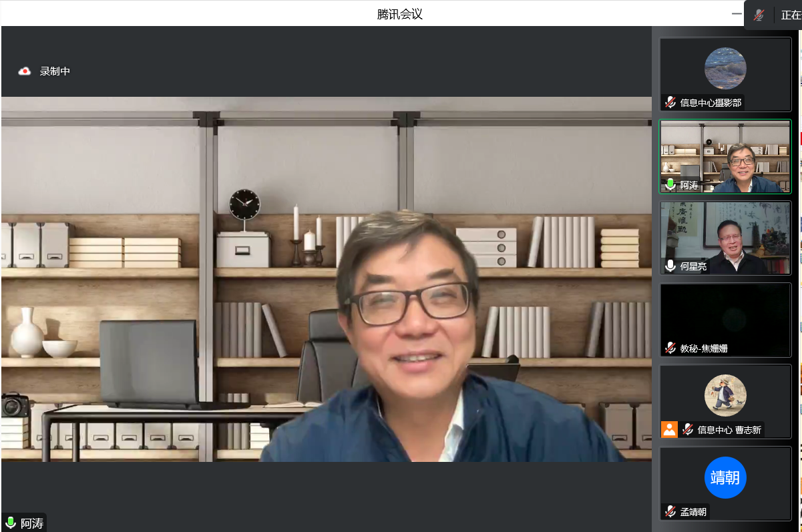This screenshot has width=802, height=532.
Task: Click the blue 靖朝 avatar circle
Action: tap(725, 477)
